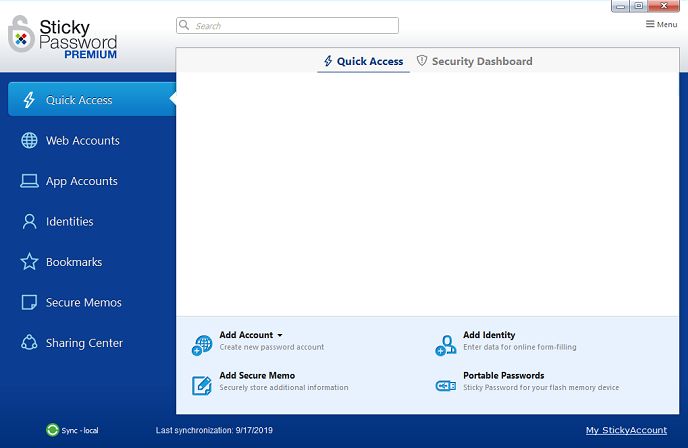Click Add Secure Memo label
Viewport: 688px width, 448px height.
[257, 375]
